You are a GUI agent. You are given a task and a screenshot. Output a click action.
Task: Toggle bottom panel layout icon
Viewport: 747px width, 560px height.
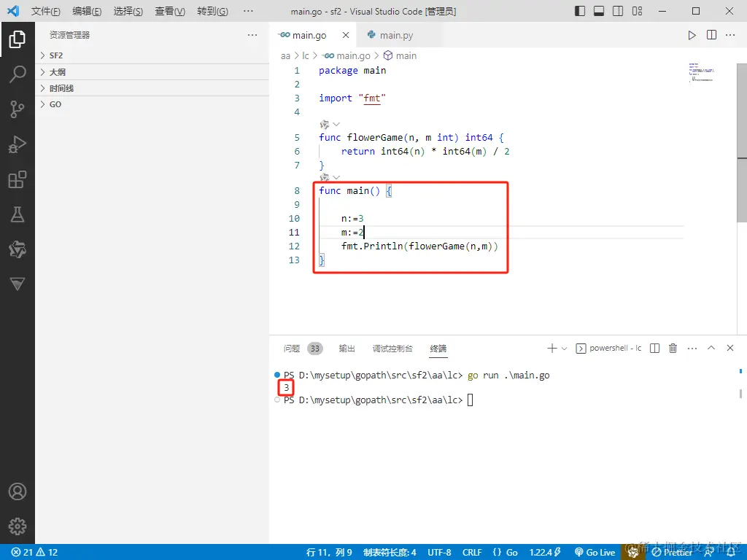point(599,11)
